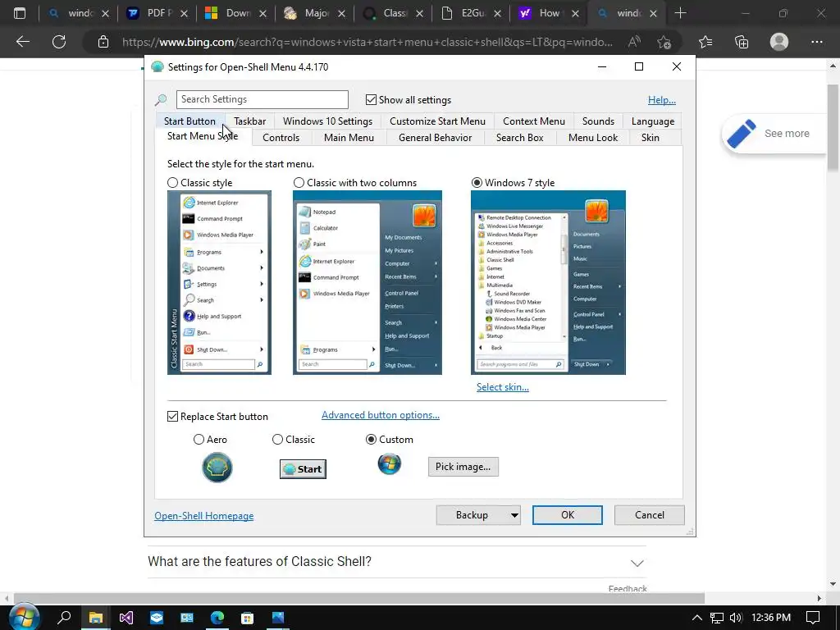Select Windows 7 style radio button
Screen dimensions: 840x630
tap(477, 183)
